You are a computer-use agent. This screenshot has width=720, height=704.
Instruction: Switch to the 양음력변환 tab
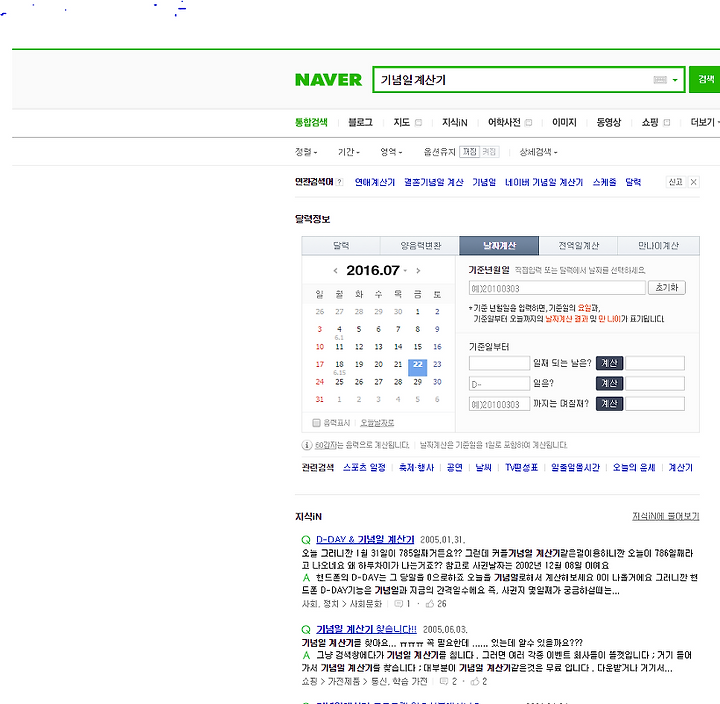pyautogui.click(x=420, y=246)
